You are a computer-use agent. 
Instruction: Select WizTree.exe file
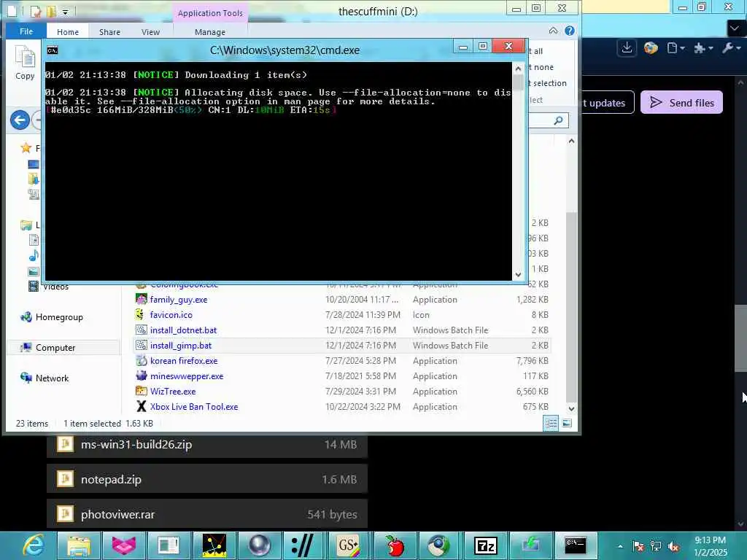[x=173, y=392]
